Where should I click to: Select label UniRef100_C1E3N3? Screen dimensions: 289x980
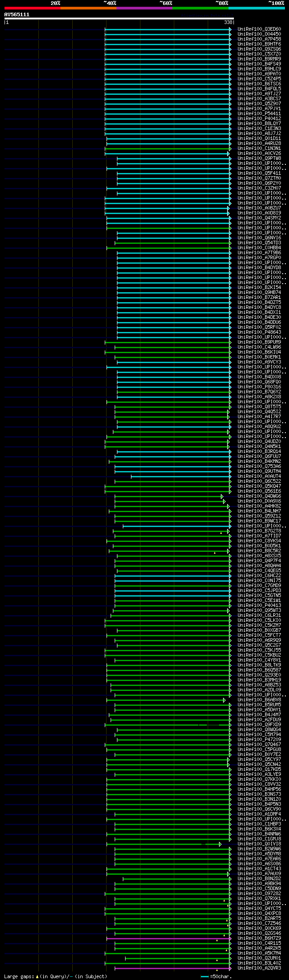[259, 129]
